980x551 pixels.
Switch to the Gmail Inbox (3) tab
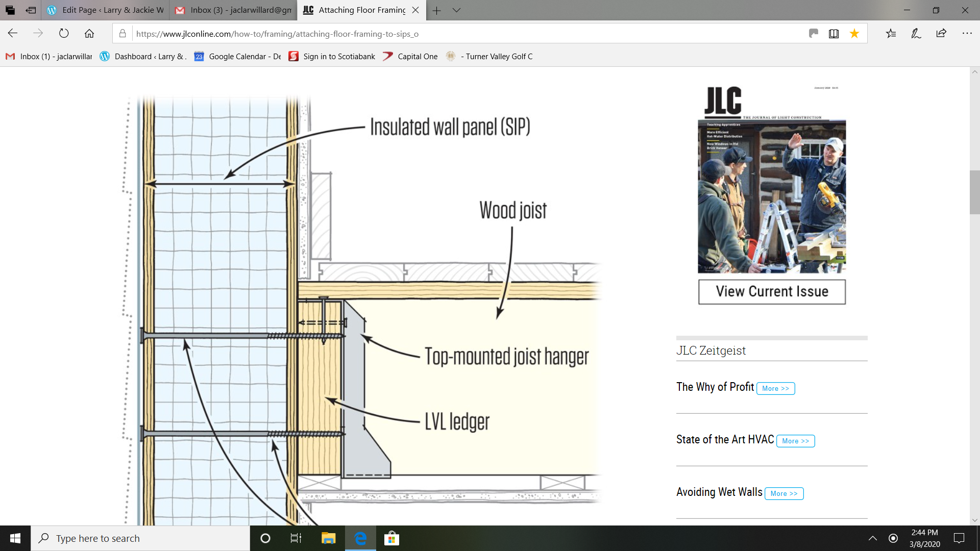pyautogui.click(x=234, y=10)
